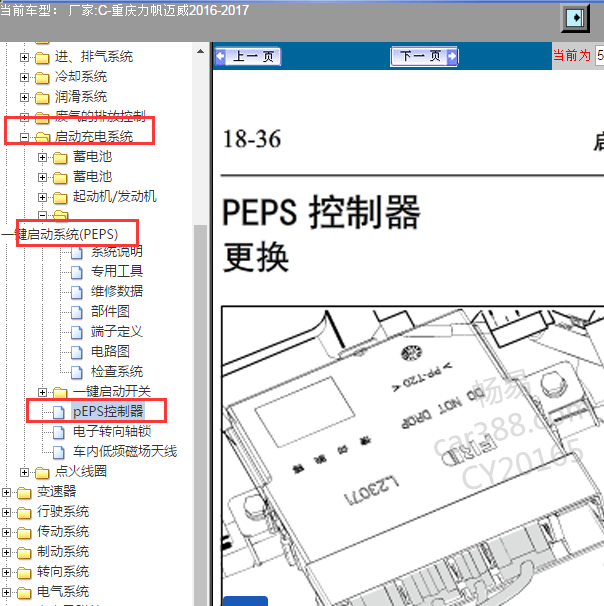Image resolution: width=604 pixels, height=606 pixels.
Task: Click the 电路图 page icon
Action: pos(77,353)
